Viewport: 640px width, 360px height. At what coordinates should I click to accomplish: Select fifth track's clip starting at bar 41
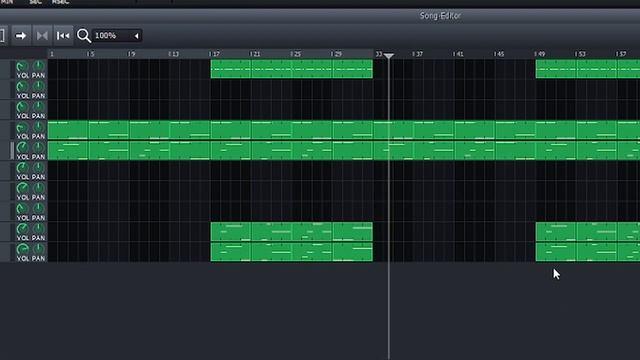click(x=475, y=150)
